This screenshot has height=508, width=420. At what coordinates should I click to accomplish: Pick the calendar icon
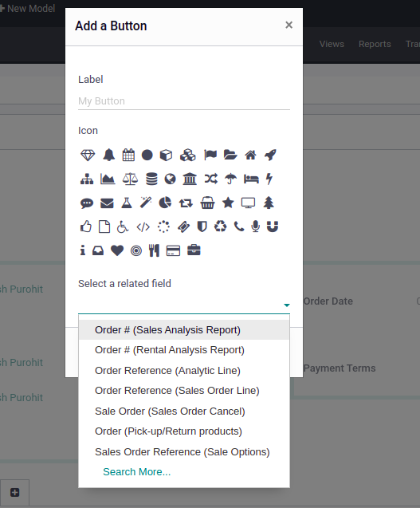[128, 155]
